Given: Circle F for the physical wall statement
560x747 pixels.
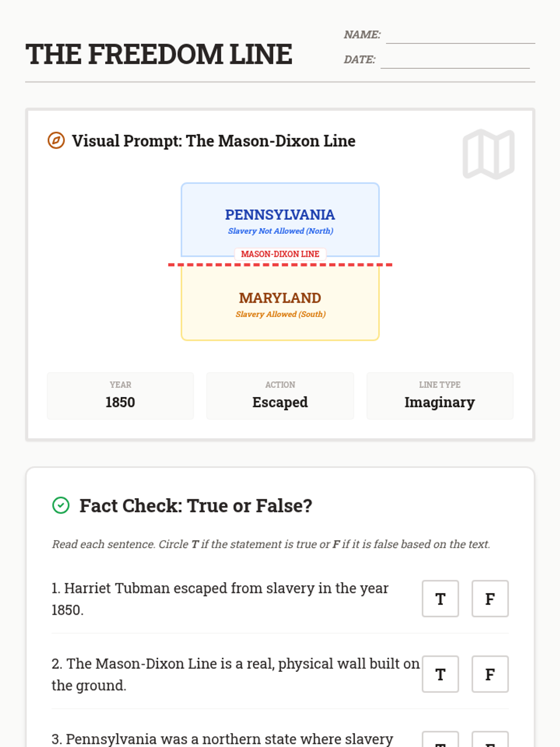Looking at the screenshot, I should [x=490, y=674].
